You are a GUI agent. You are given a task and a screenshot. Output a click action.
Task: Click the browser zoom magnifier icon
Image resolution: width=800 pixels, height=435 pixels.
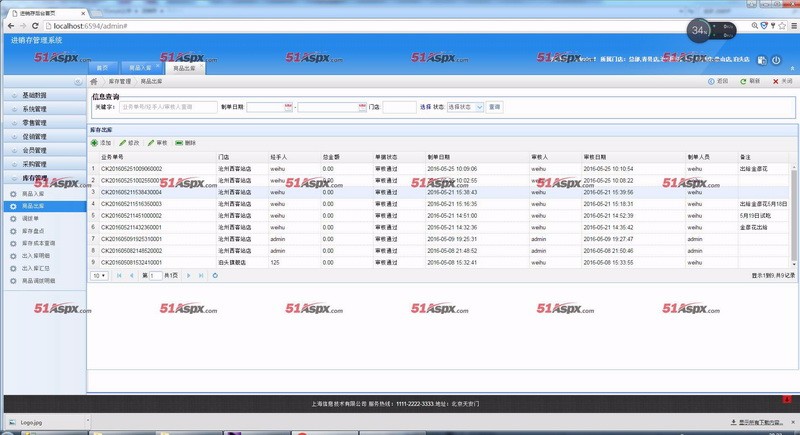coord(755,25)
